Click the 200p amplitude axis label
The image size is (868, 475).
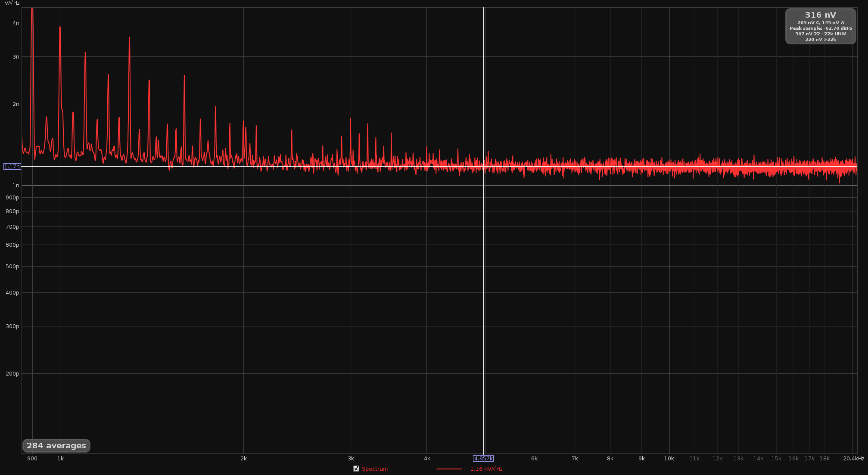pos(12,374)
